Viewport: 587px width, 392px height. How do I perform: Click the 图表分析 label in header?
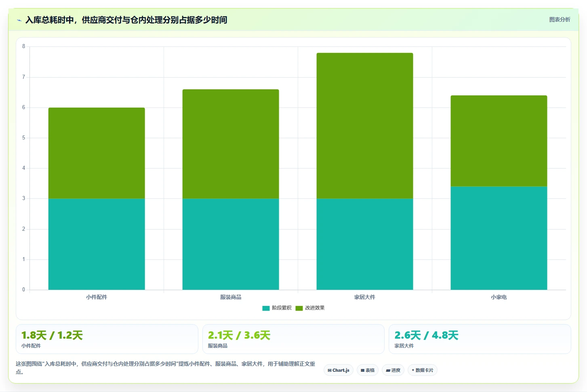click(560, 19)
